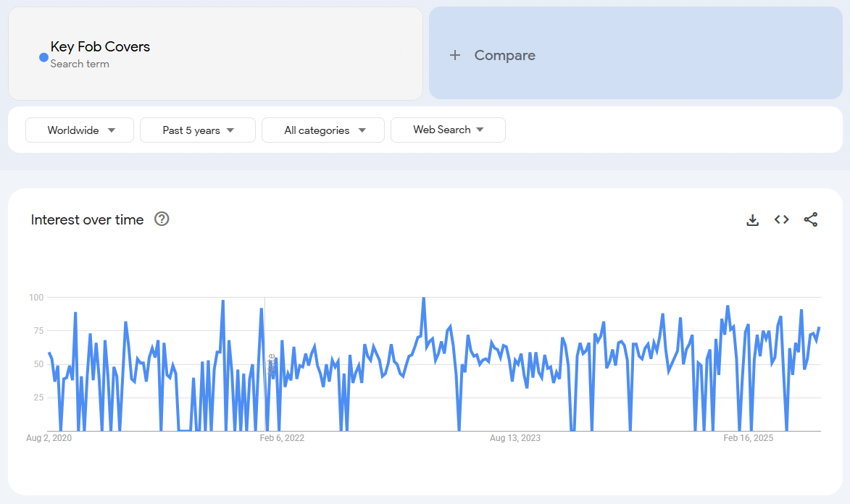850x504 pixels.
Task: Click the plus icon in Compare box
Action: (x=455, y=55)
